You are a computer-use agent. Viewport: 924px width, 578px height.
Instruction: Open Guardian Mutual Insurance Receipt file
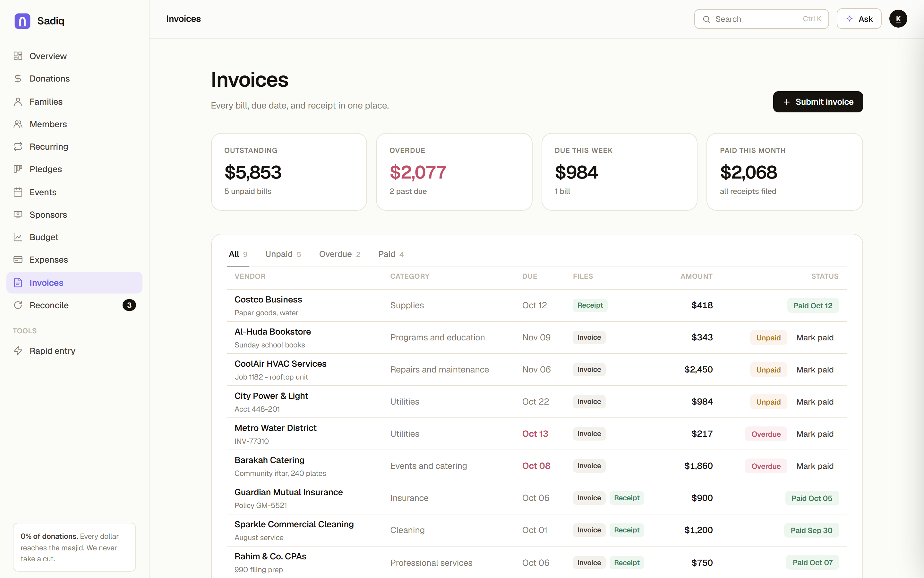(627, 498)
